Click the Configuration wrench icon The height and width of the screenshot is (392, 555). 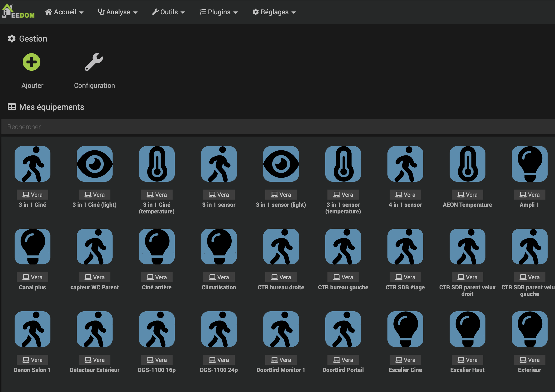(94, 62)
